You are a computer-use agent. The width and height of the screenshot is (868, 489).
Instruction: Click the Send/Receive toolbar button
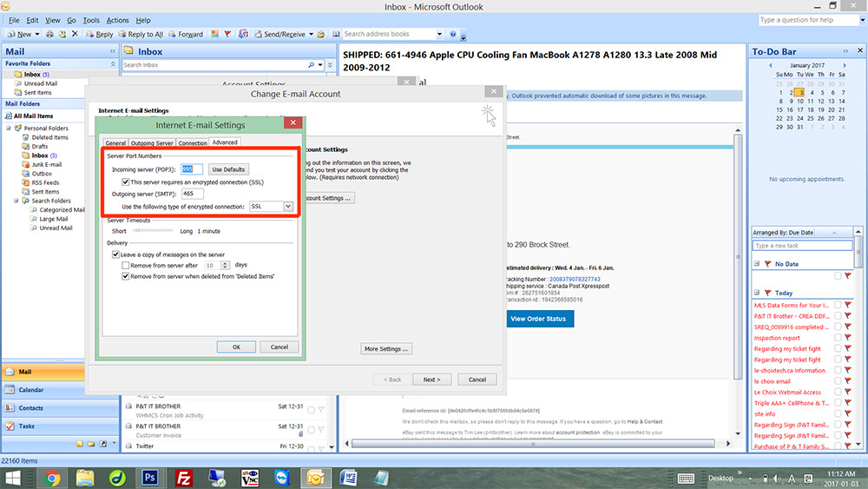pos(279,35)
